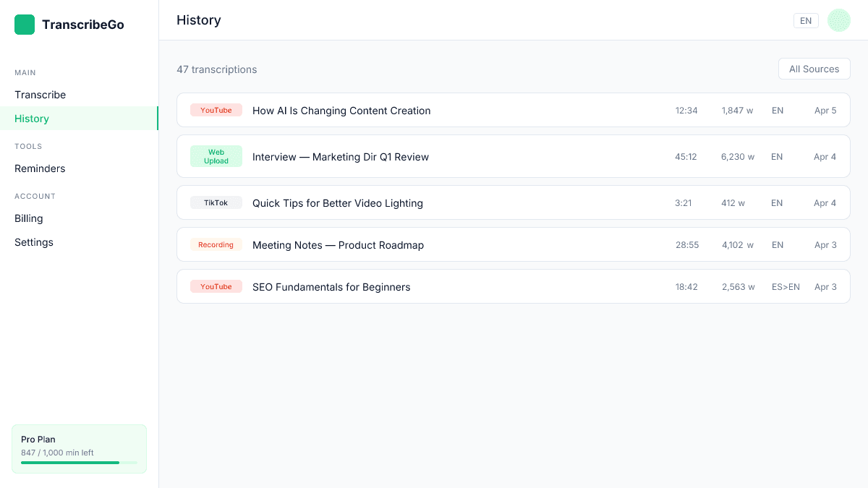The width and height of the screenshot is (868, 488).
Task: Toggle the EN language on the Meeting Notes row
Action: coord(777,244)
